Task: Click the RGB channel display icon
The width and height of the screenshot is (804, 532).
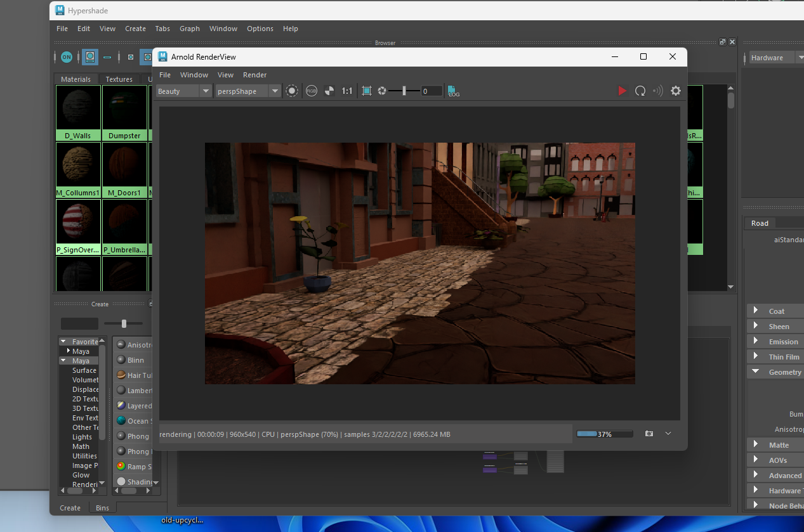Action: point(312,91)
